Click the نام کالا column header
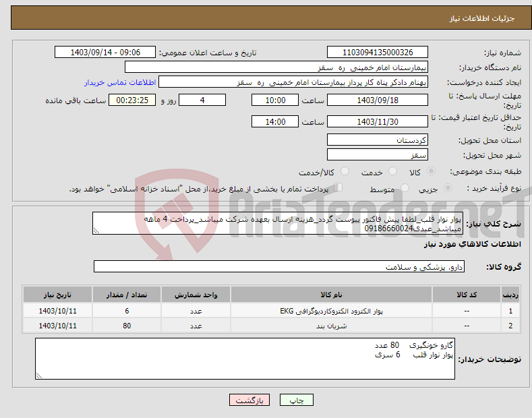Viewport: 532px width, 418px height. click(x=331, y=295)
